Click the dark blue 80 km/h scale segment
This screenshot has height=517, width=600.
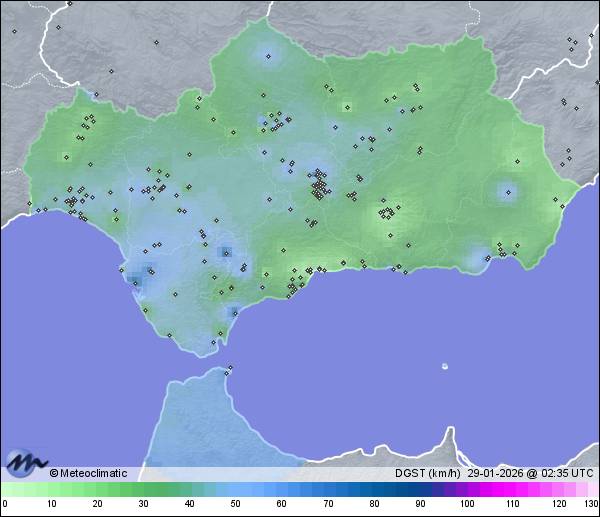pyautogui.click(x=373, y=489)
